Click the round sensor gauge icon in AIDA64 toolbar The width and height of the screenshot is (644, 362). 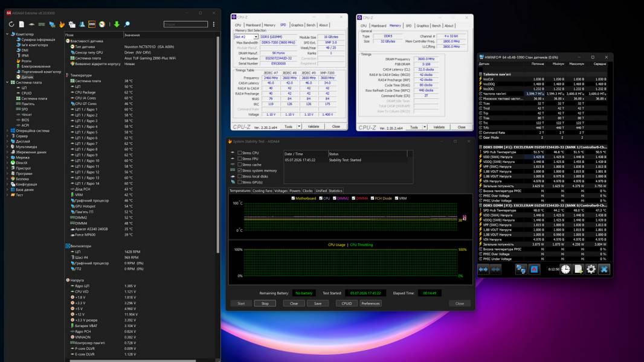(102, 25)
